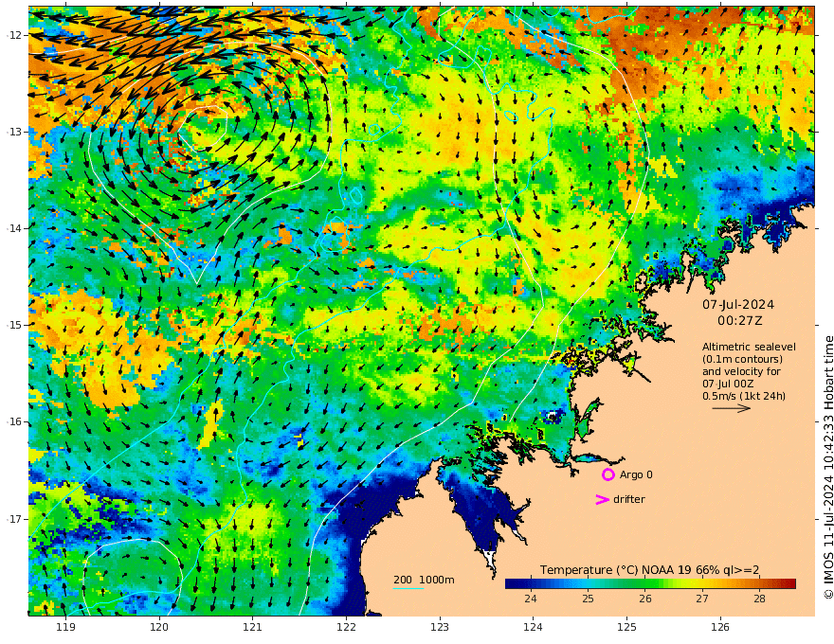Click the date label 07-Jul-2024
Viewport: 834px width, 644px height.
[738, 304]
